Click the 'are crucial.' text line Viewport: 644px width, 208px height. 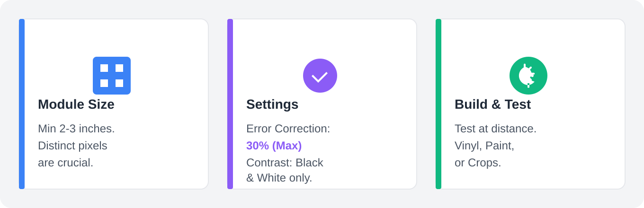(x=65, y=163)
